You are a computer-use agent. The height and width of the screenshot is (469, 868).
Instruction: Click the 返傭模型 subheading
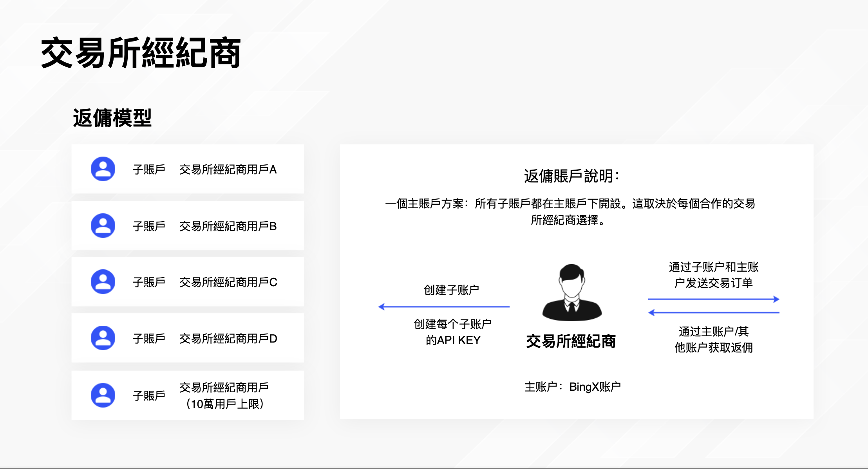point(112,118)
